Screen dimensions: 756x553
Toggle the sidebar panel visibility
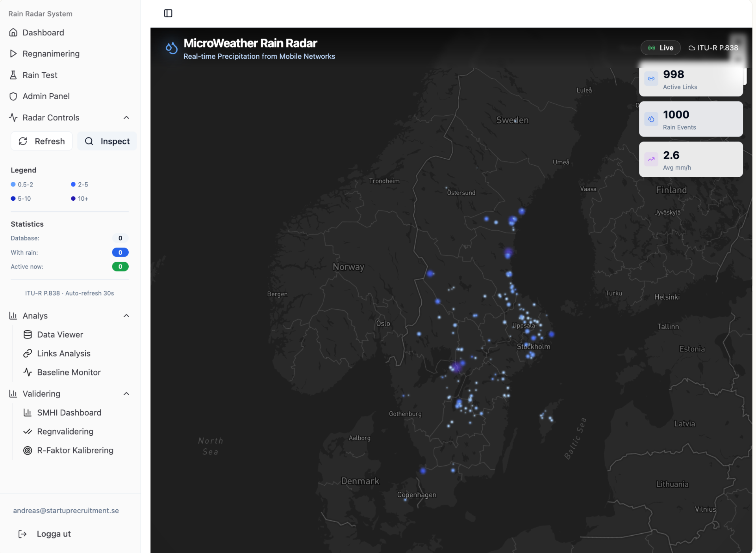[168, 13]
